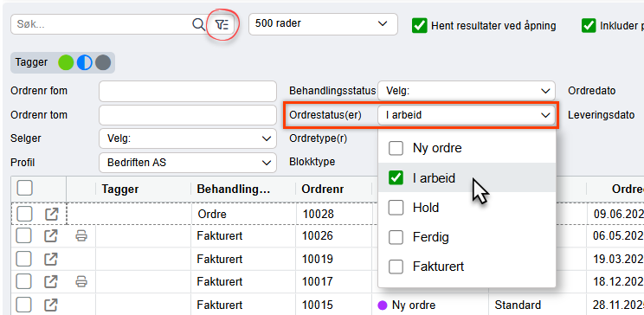Image resolution: width=644 pixels, height=315 pixels.
Task: Select the row checkbox for order 10026
Action: 24,235
